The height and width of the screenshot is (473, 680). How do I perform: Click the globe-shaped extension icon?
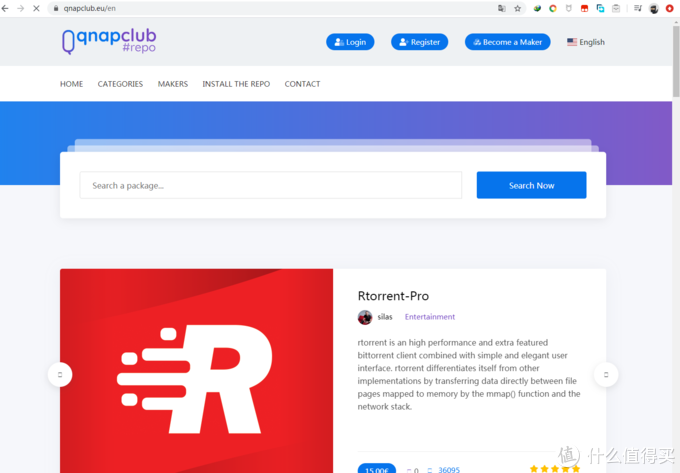537,8
